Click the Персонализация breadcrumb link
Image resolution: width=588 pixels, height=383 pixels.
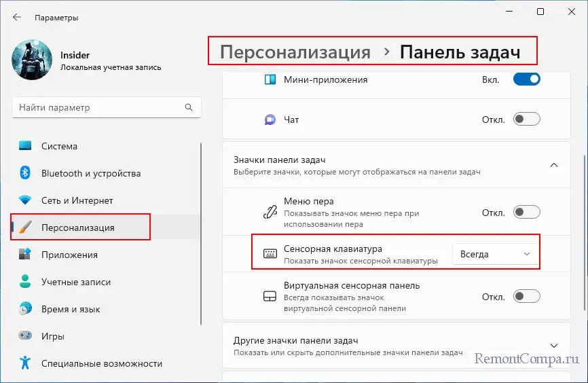(295, 52)
